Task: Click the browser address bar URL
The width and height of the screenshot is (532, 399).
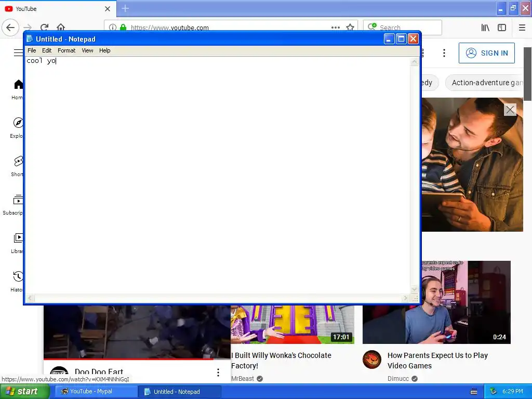Action: pyautogui.click(x=170, y=28)
